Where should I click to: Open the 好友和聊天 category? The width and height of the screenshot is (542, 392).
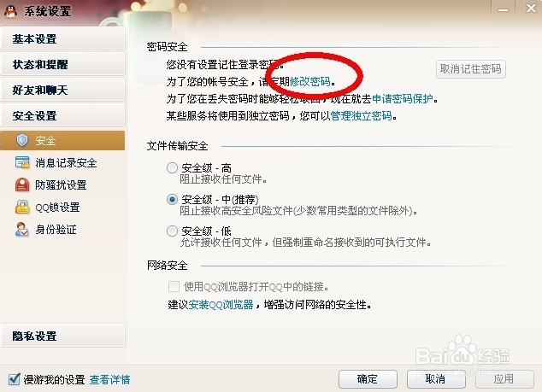(63, 90)
